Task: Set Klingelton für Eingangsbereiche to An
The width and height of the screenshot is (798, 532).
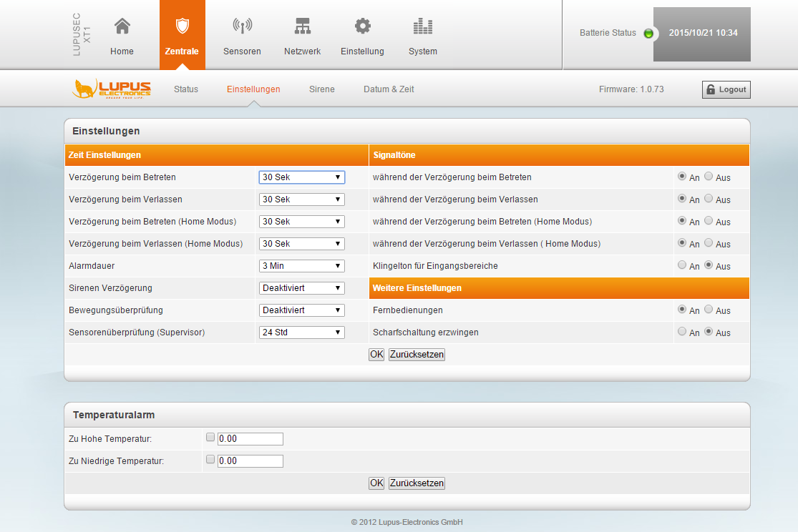Action: point(682,265)
